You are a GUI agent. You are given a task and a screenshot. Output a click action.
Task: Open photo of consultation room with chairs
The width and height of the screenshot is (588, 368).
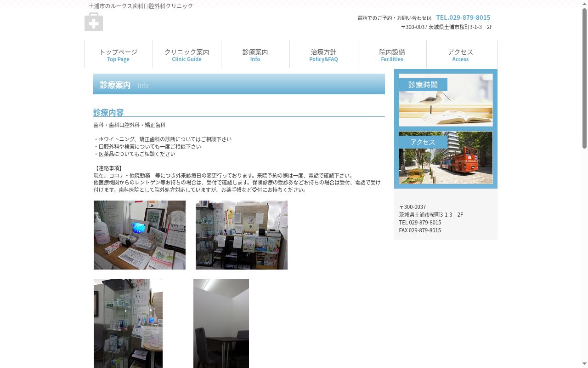tap(221, 323)
